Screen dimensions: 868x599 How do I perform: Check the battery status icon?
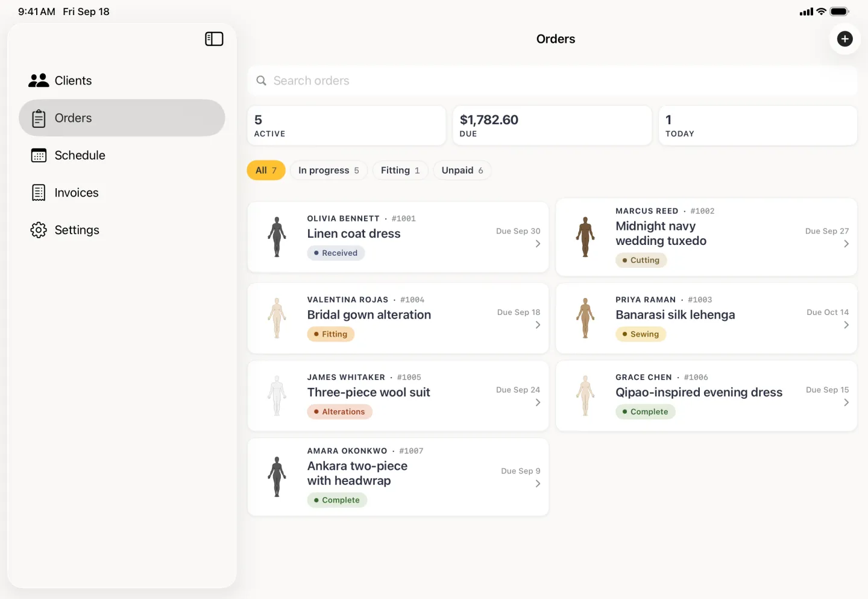pos(839,11)
